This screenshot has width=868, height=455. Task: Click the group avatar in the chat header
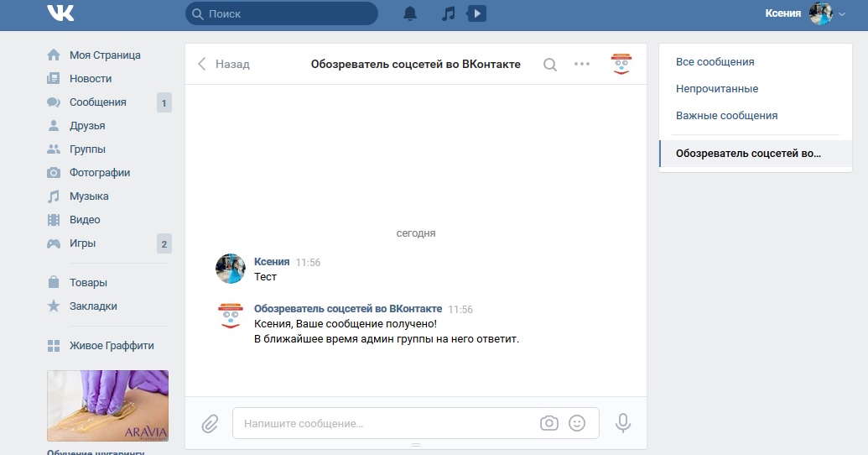coord(621,64)
